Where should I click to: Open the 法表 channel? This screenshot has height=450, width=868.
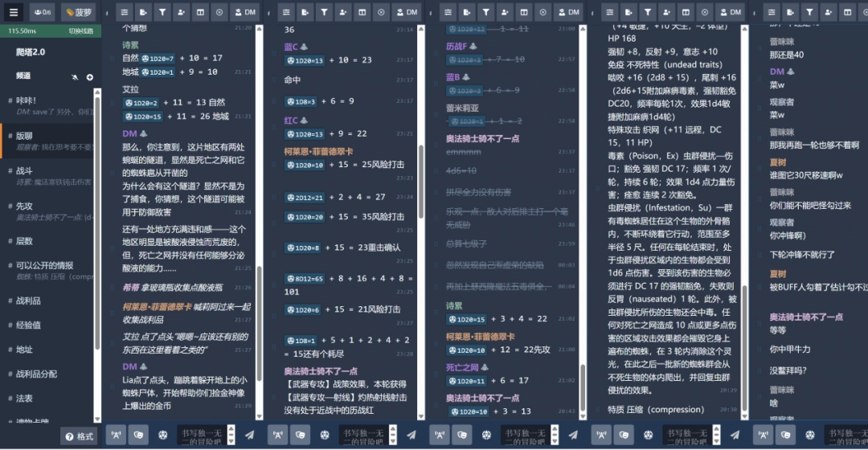coord(47,398)
